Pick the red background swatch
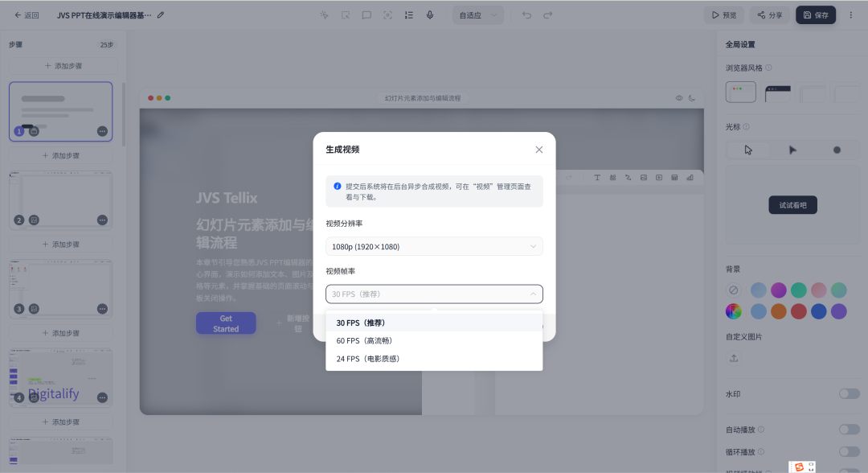 798,311
